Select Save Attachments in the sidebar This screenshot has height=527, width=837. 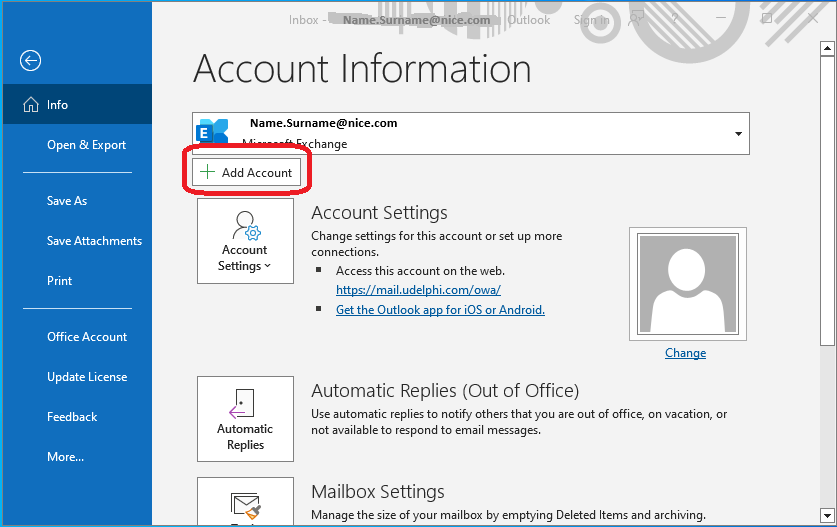94,241
